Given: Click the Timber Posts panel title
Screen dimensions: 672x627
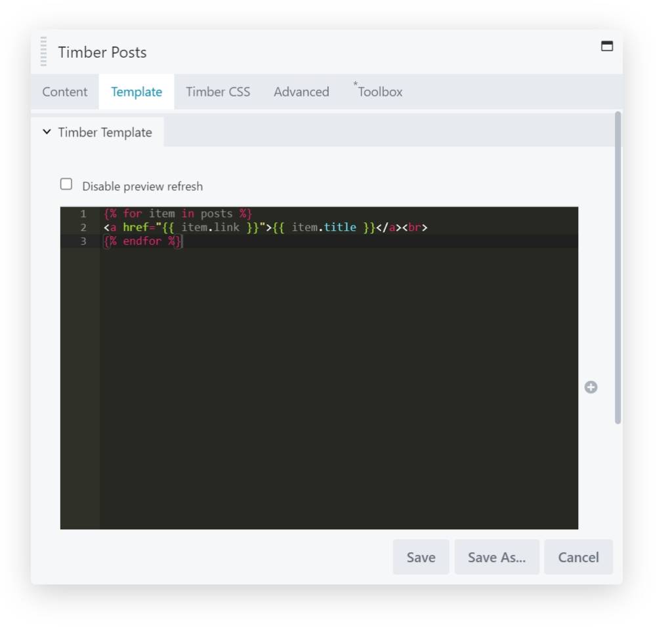Looking at the screenshot, I should (x=102, y=52).
